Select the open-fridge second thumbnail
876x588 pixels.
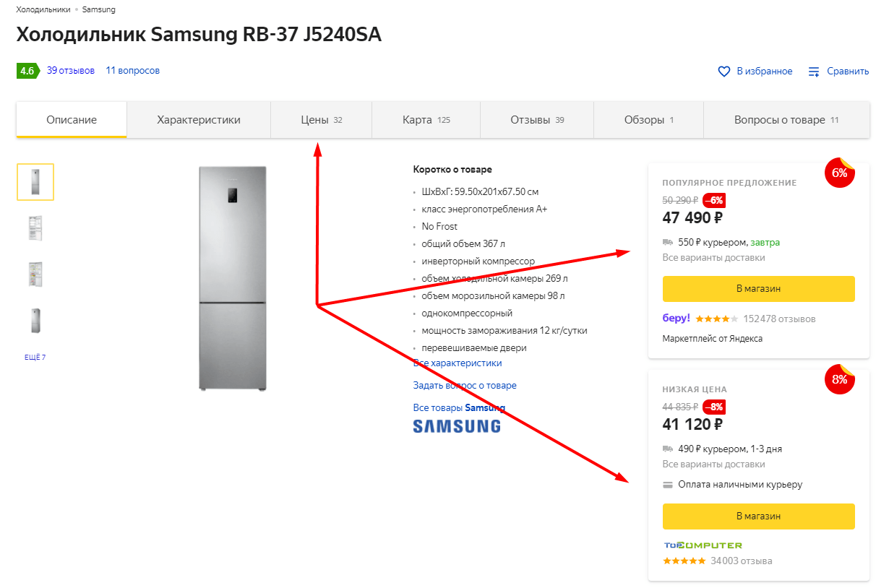[x=35, y=228]
